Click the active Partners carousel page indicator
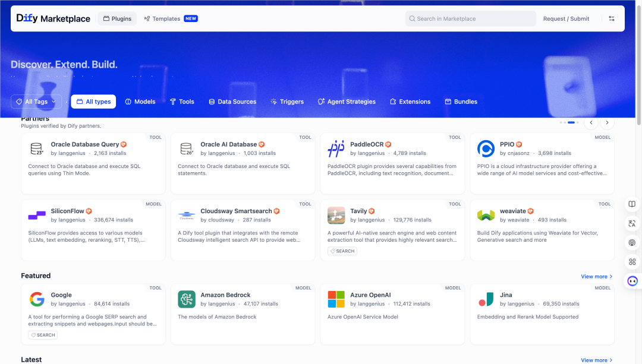642x364 pixels. [x=571, y=123]
